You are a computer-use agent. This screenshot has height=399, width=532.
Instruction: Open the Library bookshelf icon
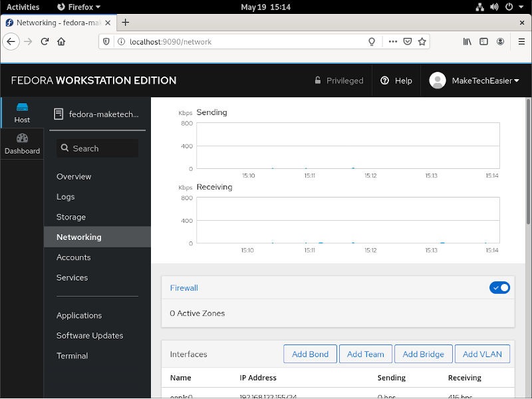pyautogui.click(x=467, y=41)
